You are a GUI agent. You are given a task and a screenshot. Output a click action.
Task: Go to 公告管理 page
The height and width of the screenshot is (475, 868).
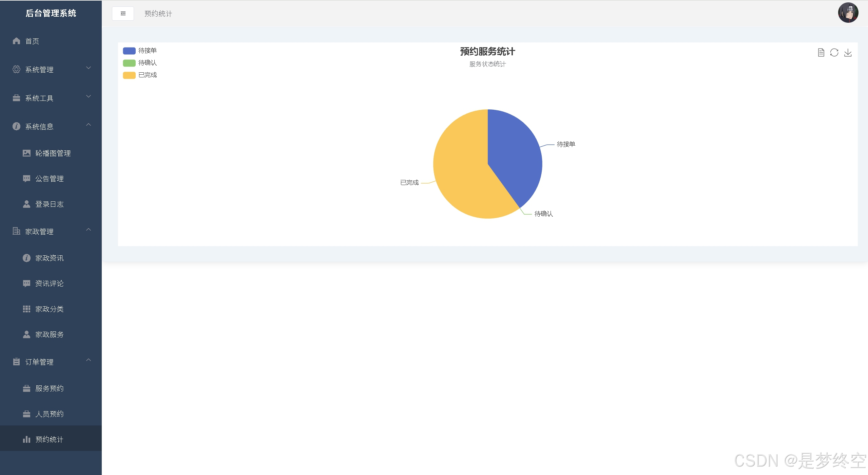coord(50,179)
